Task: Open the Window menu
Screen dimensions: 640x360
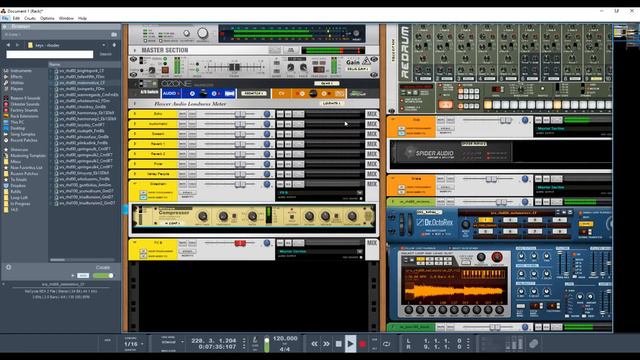Action: point(66,18)
